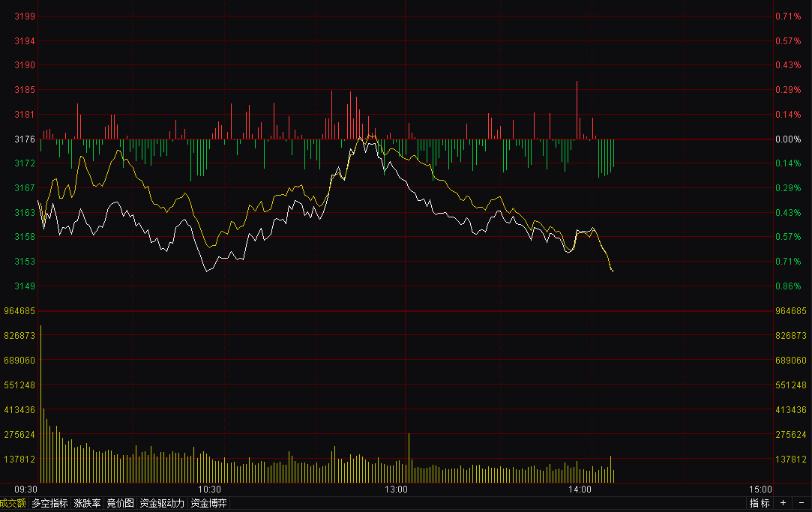This screenshot has height=512, width=812.
Task: Click the 3176 baseline price label
Action: [x=25, y=139]
